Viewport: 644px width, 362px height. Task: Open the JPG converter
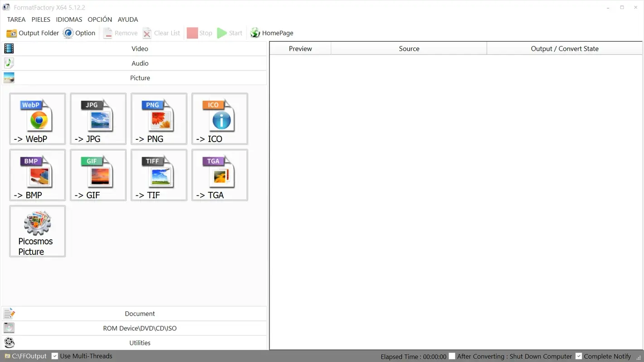click(98, 119)
